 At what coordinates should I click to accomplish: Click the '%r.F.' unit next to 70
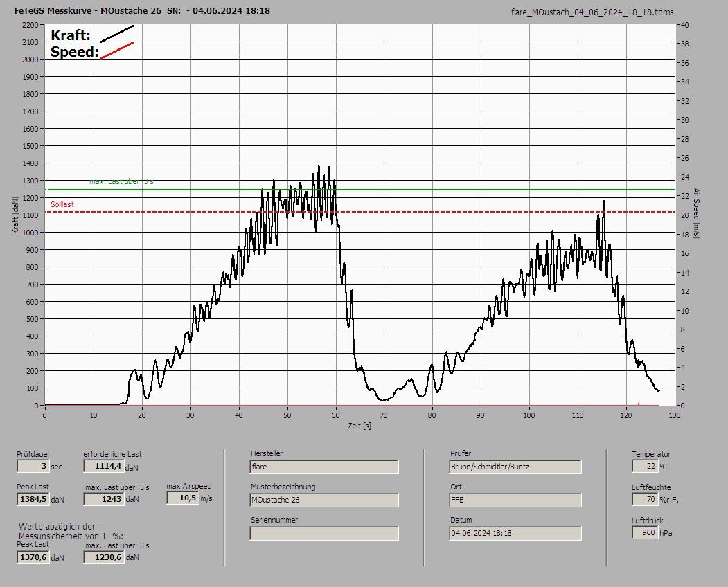pyautogui.click(x=669, y=500)
